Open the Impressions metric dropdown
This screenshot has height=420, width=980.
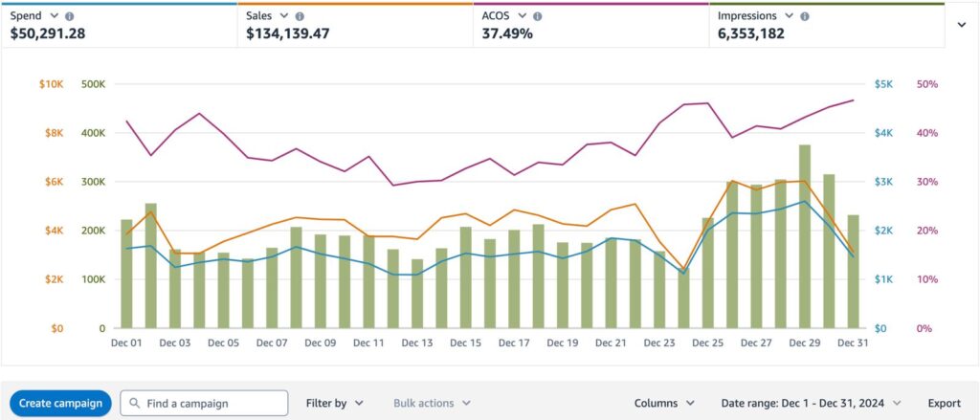[788, 17]
